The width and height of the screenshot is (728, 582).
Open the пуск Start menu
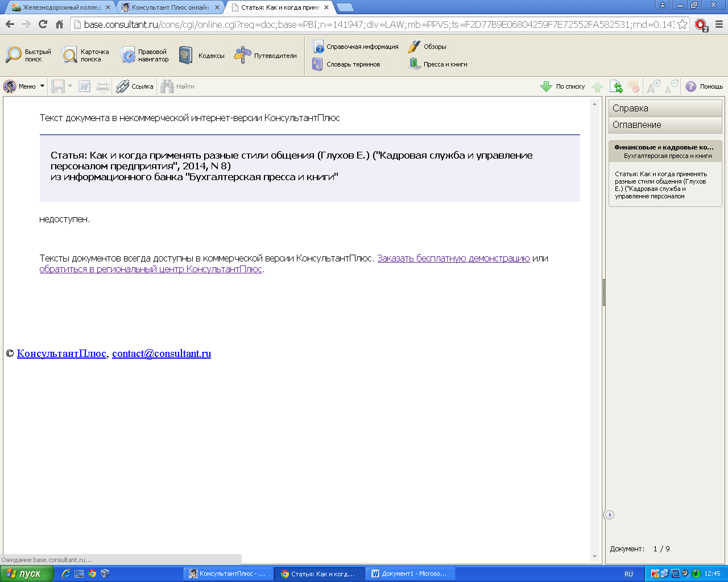(26, 573)
